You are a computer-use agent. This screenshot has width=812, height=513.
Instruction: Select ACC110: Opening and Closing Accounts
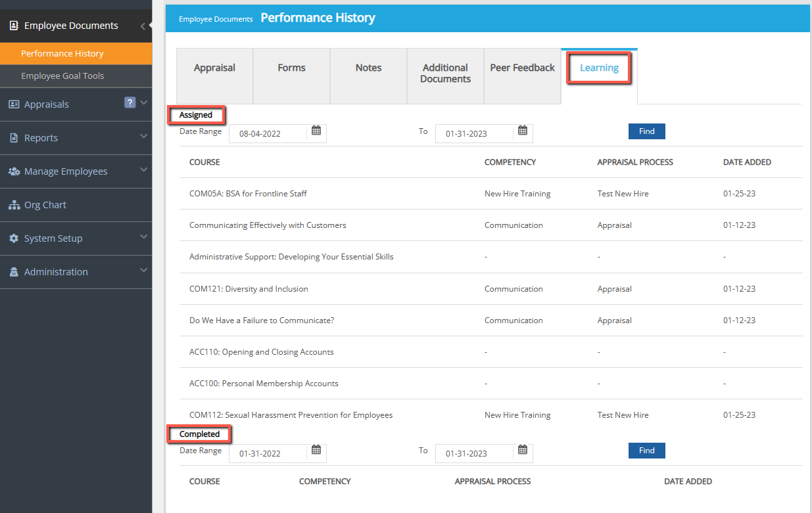[x=262, y=352]
